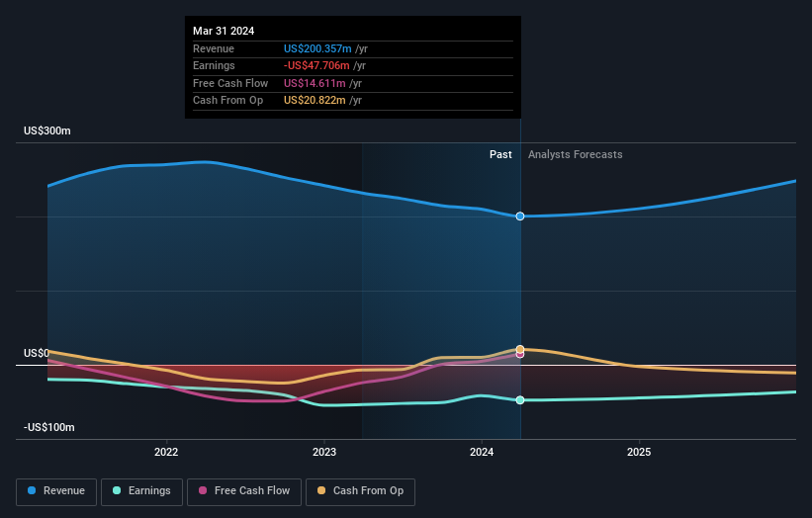Click the Earnings row label in tooltip
The width and height of the screenshot is (812, 518).
pos(214,65)
